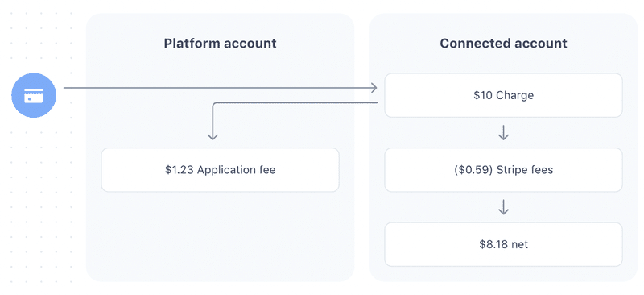The width and height of the screenshot is (644, 295).
Task: Select the Connected account heading
Action: [503, 44]
